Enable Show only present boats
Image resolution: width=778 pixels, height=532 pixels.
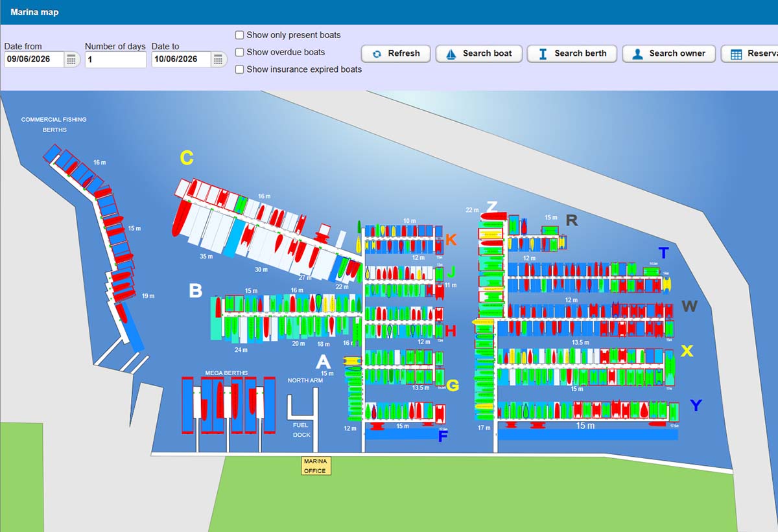(x=240, y=35)
